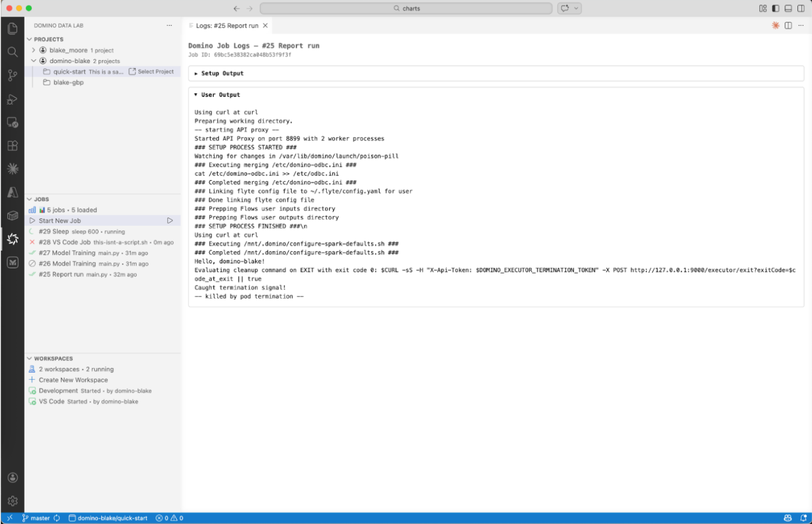
Task: Click the Split Editor icon on the tab bar
Action: click(788, 25)
